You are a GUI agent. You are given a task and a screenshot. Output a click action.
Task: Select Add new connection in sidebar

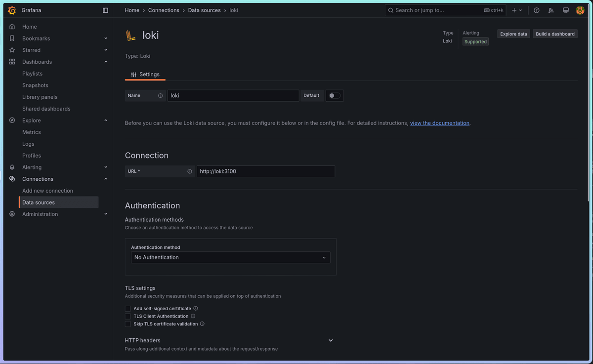pos(47,191)
